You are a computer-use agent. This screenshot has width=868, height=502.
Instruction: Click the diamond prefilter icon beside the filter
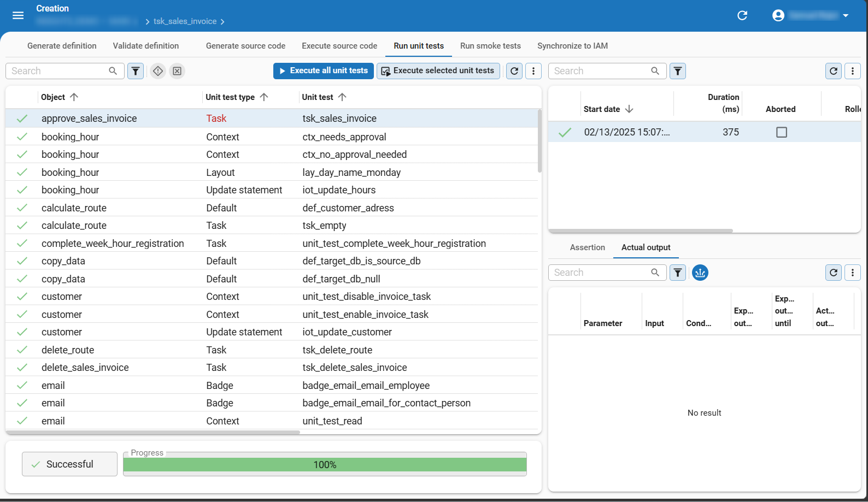[x=158, y=71]
